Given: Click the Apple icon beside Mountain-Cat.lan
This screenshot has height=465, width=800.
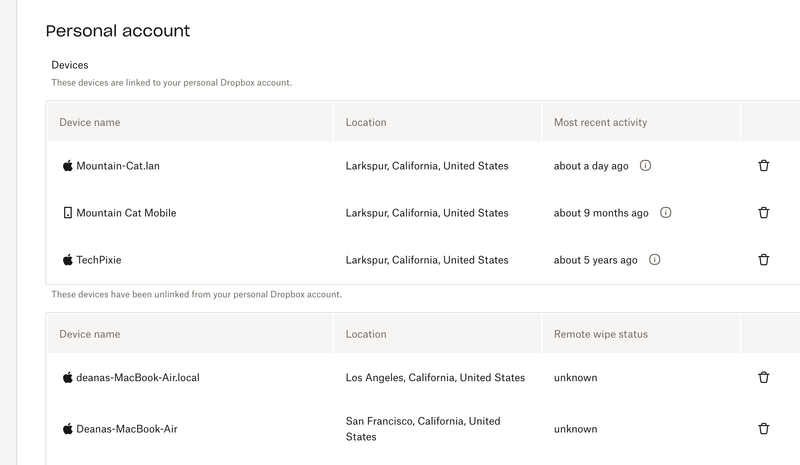Looking at the screenshot, I should tap(68, 166).
